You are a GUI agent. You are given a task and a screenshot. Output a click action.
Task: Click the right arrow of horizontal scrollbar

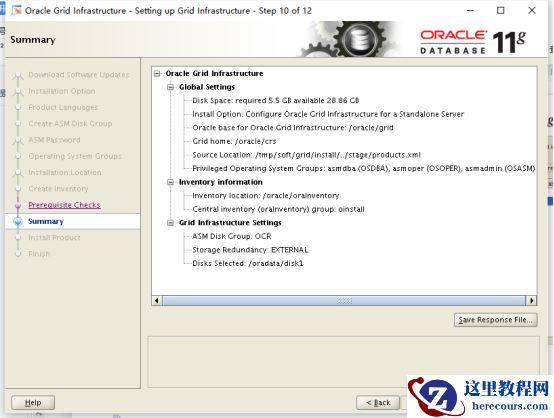tap(531, 301)
